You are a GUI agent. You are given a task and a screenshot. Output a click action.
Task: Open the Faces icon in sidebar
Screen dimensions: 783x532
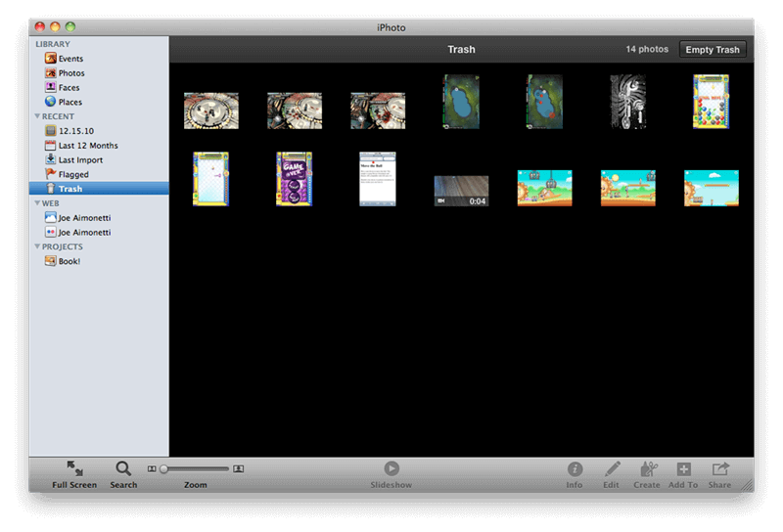coord(51,87)
